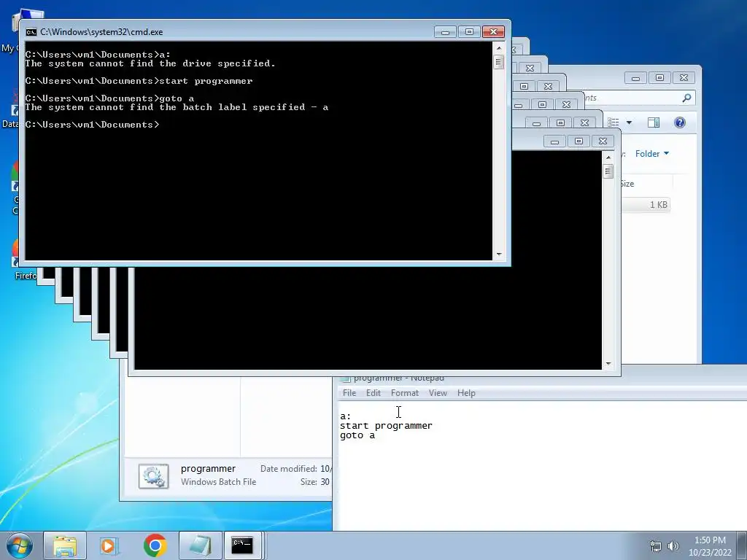Launch Windows Media Player from the taskbar
The width and height of the screenshot is (747, 560).
click(109, 545)
